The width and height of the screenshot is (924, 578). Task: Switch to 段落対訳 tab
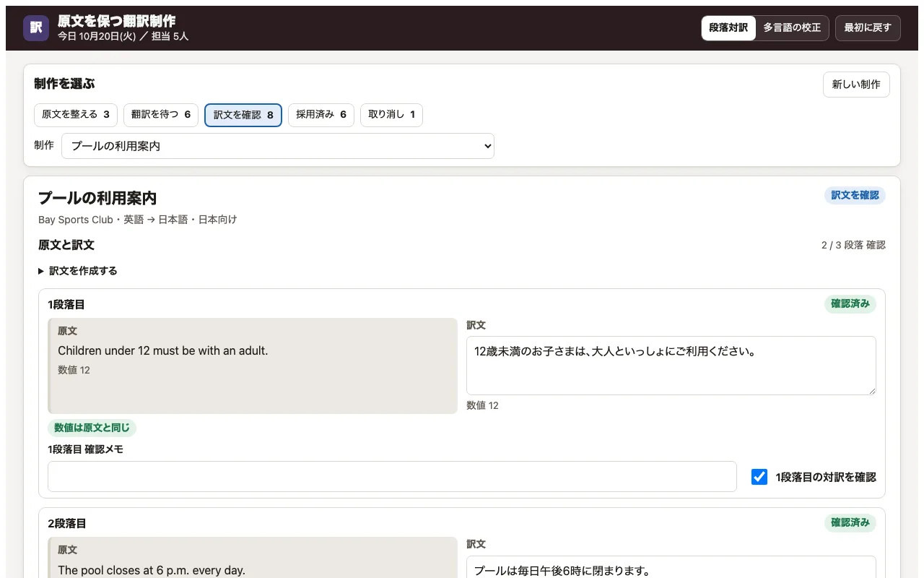click(728, 28)
